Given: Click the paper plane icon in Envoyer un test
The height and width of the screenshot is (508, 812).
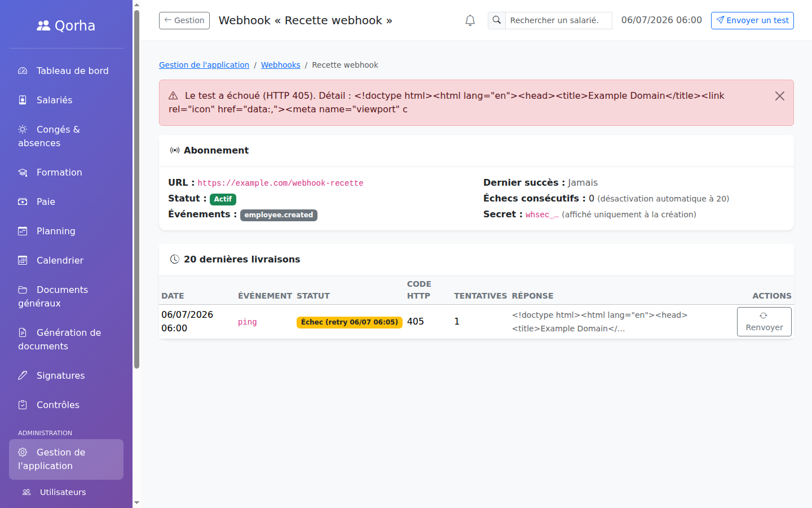Looking at the screenshot, I should tap(720, 20).
